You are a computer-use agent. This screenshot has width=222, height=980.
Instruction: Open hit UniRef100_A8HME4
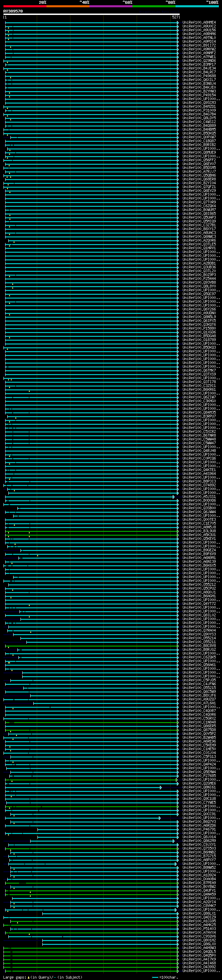point(199,23)
